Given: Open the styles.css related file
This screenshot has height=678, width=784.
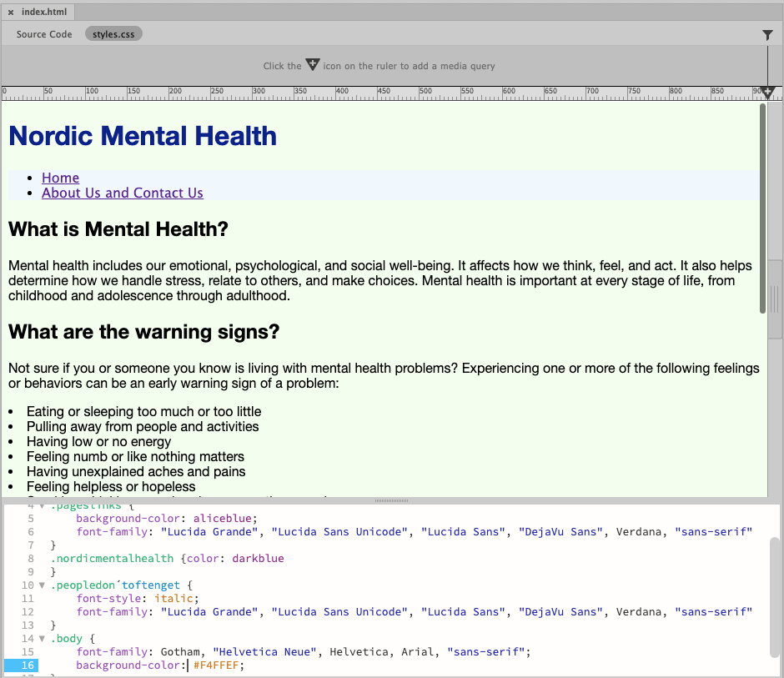Looking at the screenshot, I should tap(113, 34).
